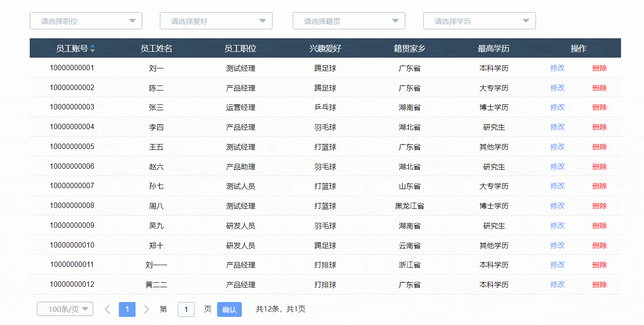Click 删除 for employee 陈二

pyautogui.click(x=599, y=88)
